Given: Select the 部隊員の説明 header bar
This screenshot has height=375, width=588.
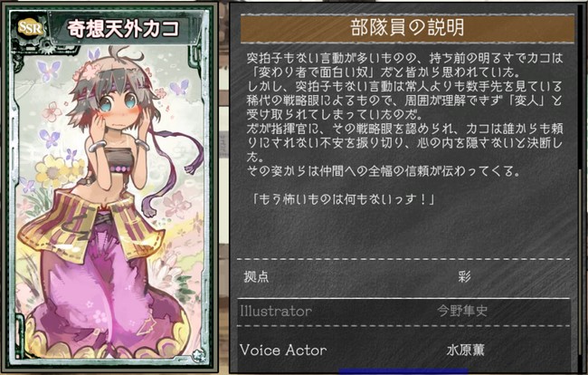Looking at the screenshot, I should coord(407,28).
